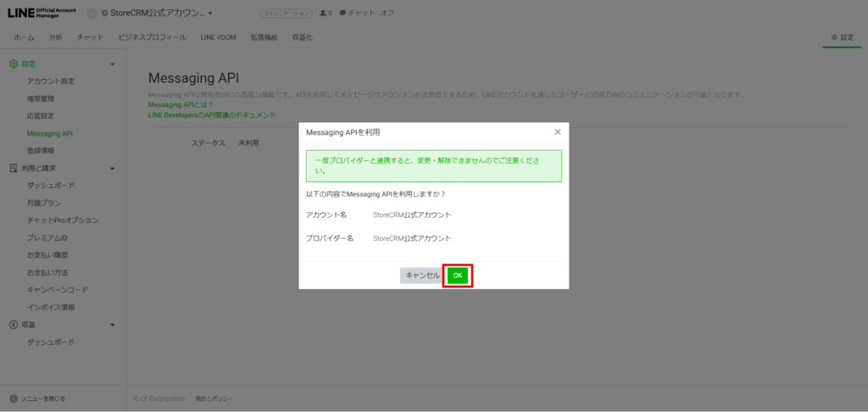Screen dimensions: 868x412
Task: Click the 設定 tab at top right
Action: (842, 37)
